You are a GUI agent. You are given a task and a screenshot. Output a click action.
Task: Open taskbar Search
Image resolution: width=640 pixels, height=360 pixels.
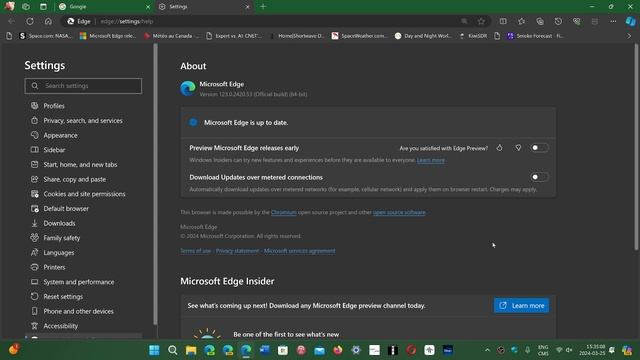tap(173, 350)
